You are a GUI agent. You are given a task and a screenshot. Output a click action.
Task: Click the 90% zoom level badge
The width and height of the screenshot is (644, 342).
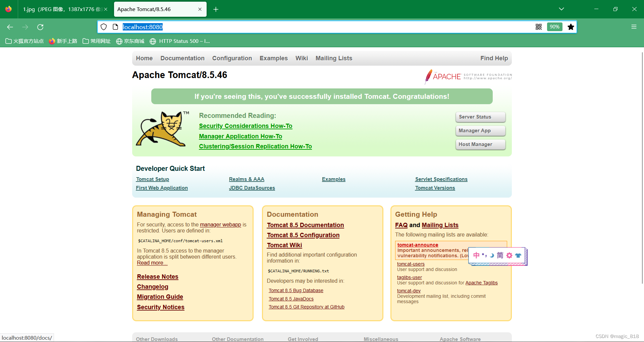click(x=554, y=27)
